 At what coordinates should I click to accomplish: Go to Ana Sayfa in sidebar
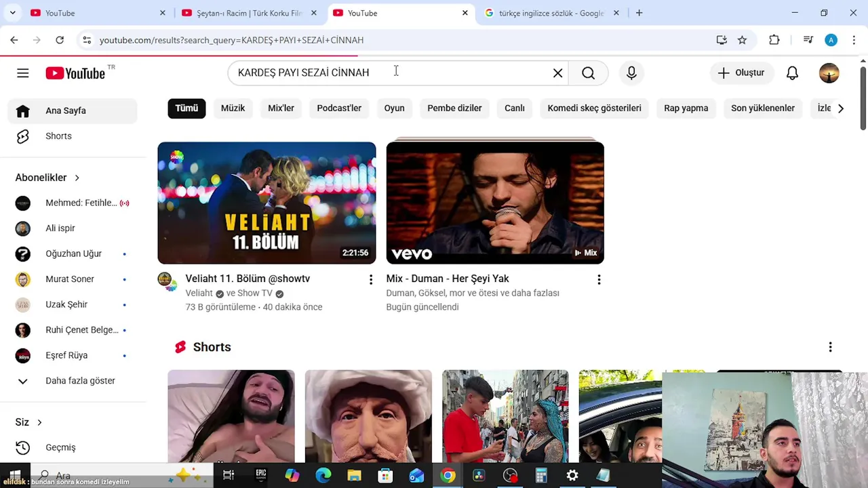73,110
